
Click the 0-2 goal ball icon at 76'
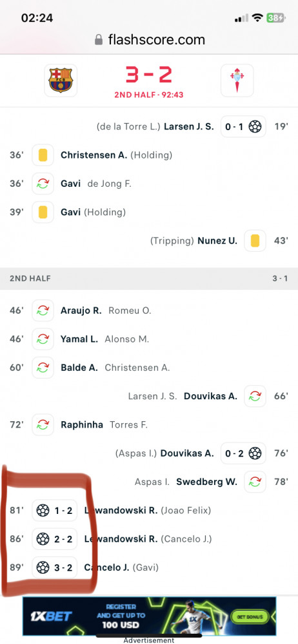pyautogui.click(x=255, y=453)
